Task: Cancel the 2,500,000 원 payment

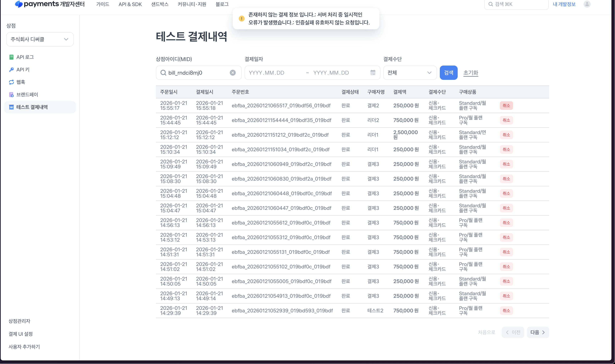Action: pyautogui.click(x=506, y=135)
